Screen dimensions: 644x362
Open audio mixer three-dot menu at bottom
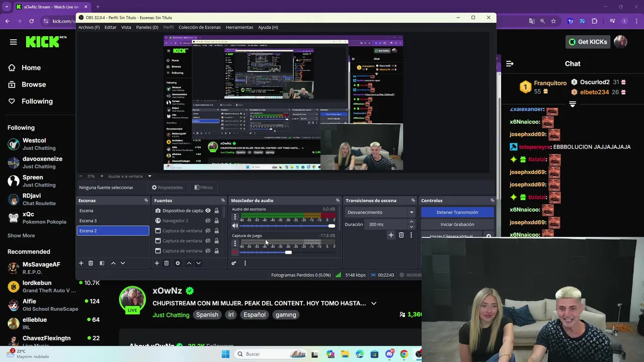pyautogui.click(x=245, y=263)
